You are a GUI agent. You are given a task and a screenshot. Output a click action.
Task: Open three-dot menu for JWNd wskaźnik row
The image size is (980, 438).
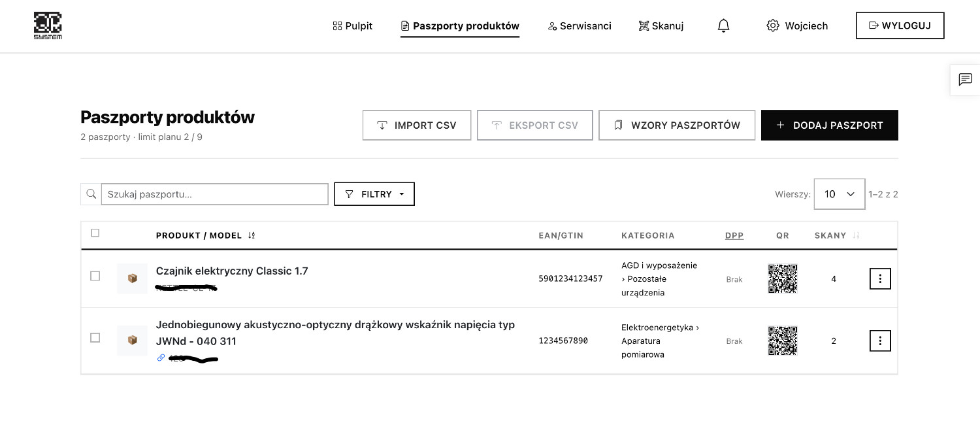(x=880, y=341)
